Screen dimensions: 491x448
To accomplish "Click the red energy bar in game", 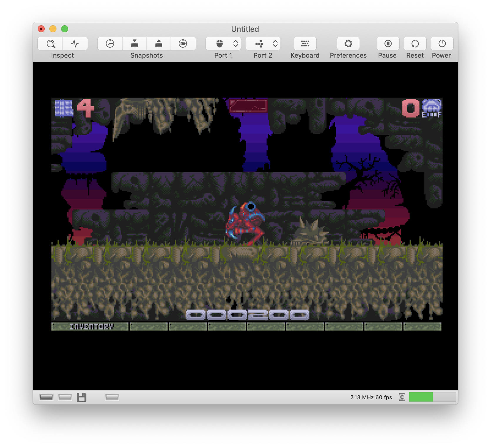I will tap(248, 106).
